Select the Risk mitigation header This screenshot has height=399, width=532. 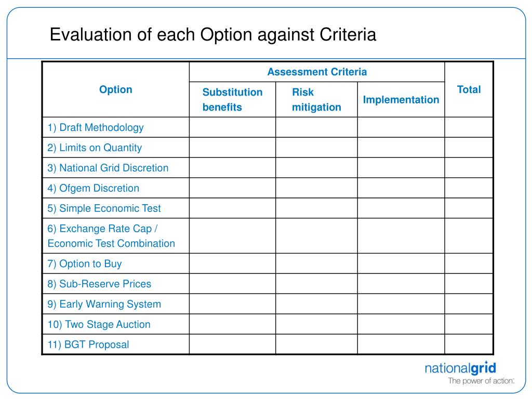[316, 99]
